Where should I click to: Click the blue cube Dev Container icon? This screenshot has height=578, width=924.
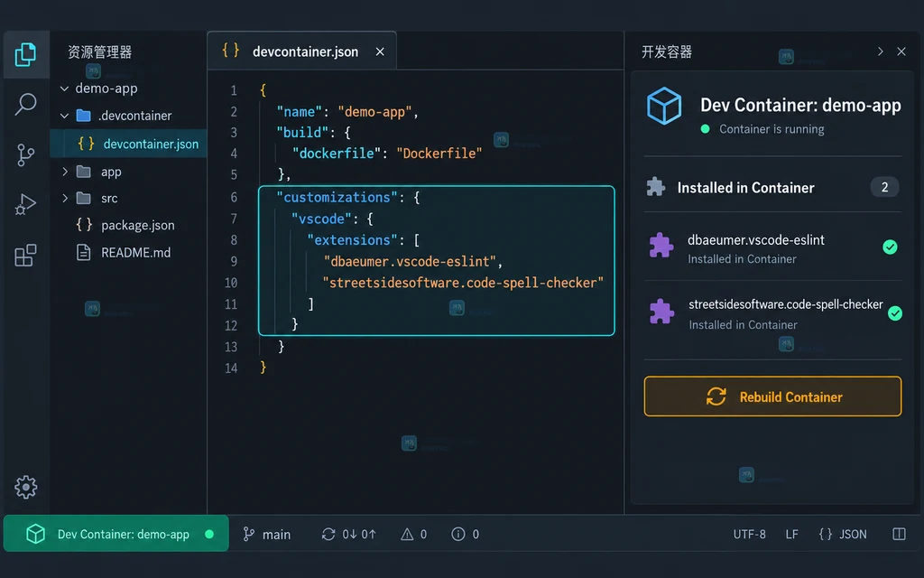click(664, 107)
